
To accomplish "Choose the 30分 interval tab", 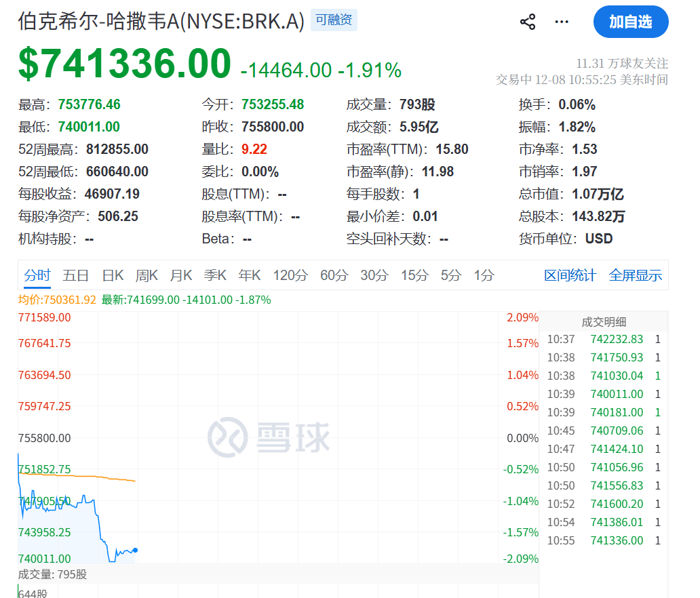I will pos(374,275).
